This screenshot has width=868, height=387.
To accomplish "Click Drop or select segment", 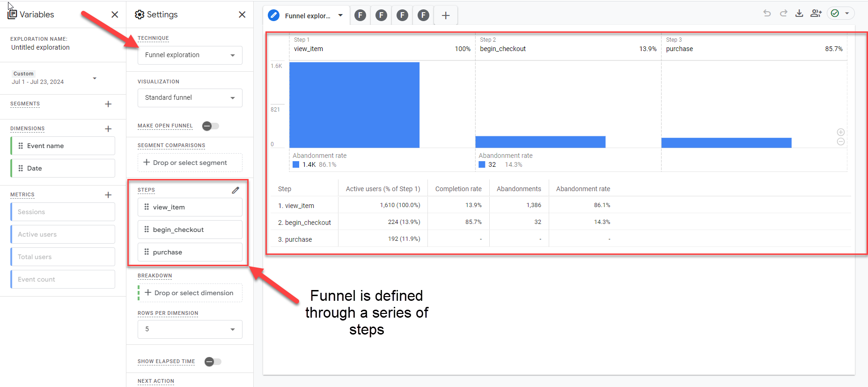I will point(190,163).
